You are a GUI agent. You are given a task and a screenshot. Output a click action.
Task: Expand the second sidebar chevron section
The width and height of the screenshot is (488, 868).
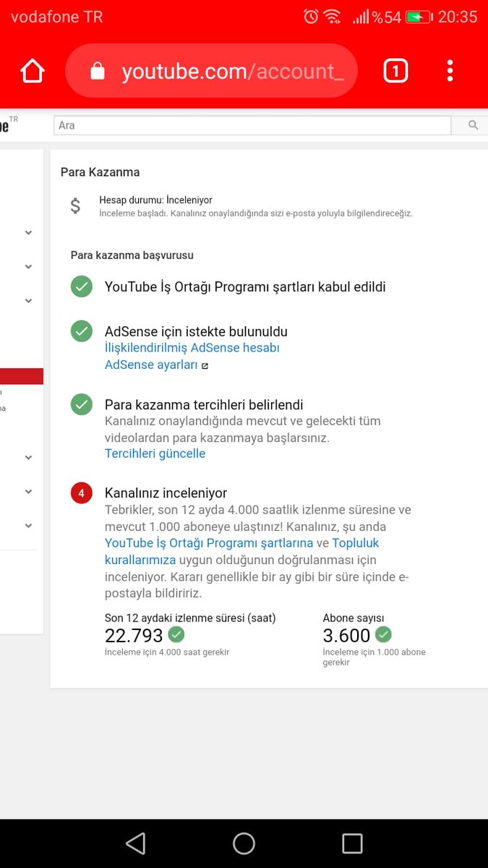pyautogui.click(x=28, y=266)
